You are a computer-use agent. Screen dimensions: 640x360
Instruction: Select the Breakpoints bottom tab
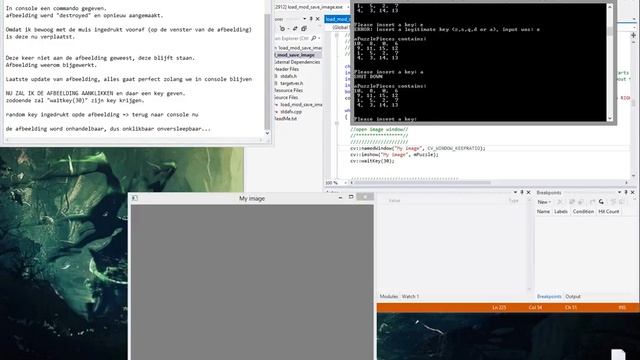549,296
